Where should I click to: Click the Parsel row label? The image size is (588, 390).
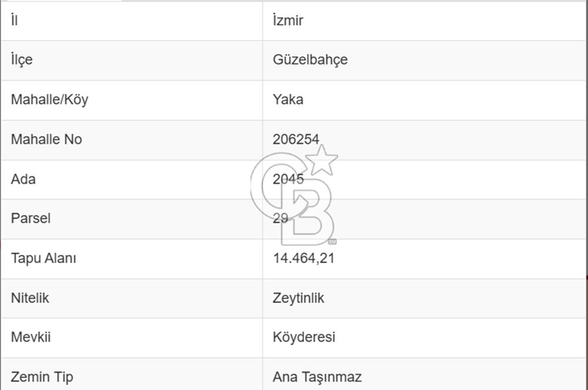coord(31,218)
